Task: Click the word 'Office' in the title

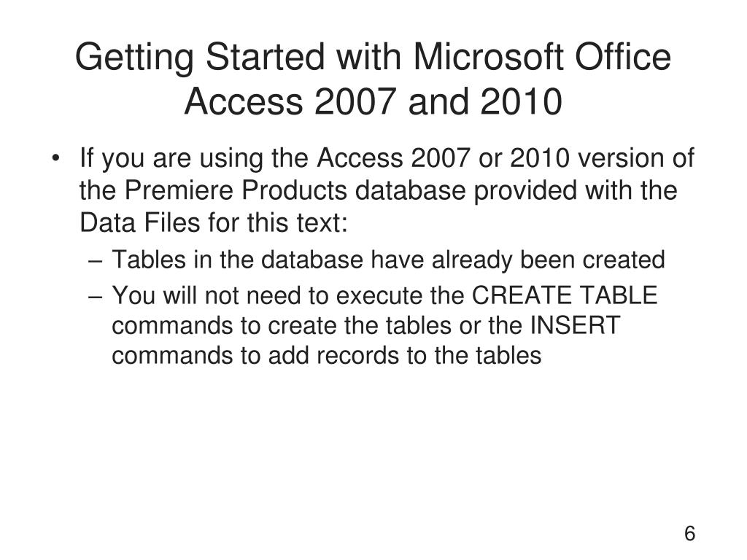Action: [623, 57]
